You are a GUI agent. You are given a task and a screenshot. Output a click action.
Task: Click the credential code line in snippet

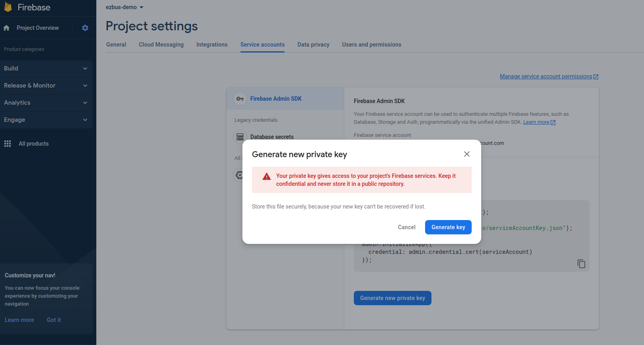450,252
